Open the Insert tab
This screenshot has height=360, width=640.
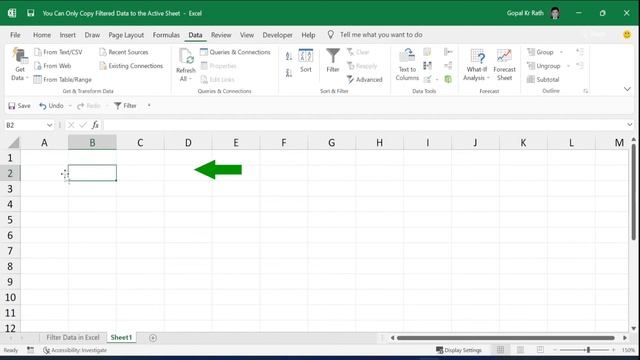67,35
